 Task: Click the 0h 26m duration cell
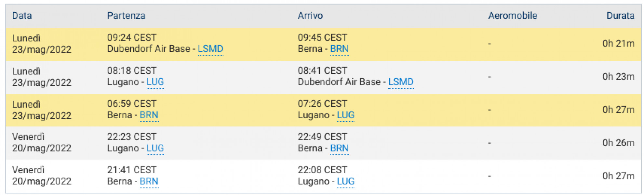[x=618, y=143]
